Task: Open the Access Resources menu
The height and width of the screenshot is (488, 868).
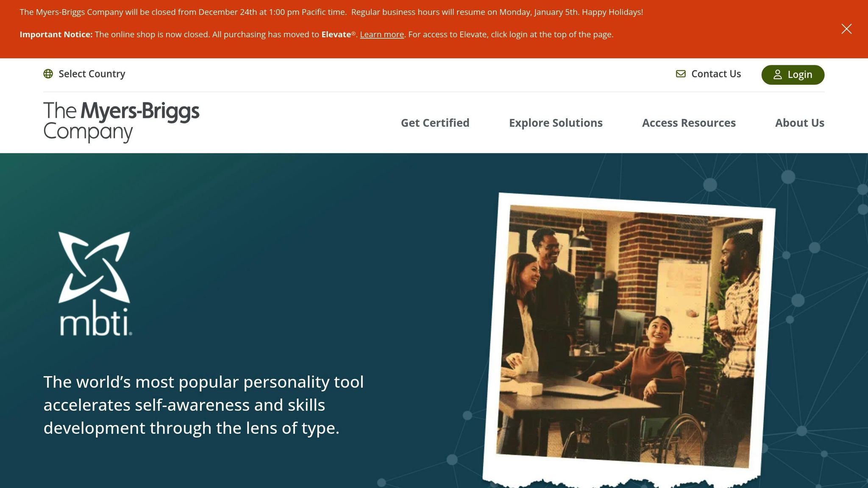Action: pyautogui.click(x=689, y=123)
